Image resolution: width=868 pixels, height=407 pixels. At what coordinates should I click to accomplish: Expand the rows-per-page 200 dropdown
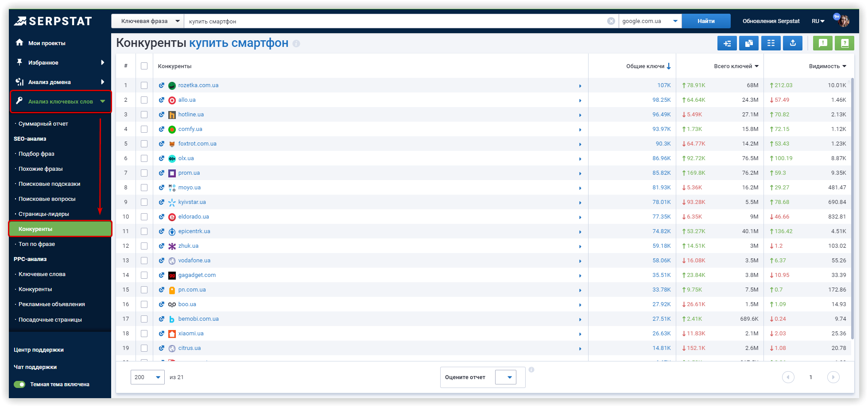147,377
